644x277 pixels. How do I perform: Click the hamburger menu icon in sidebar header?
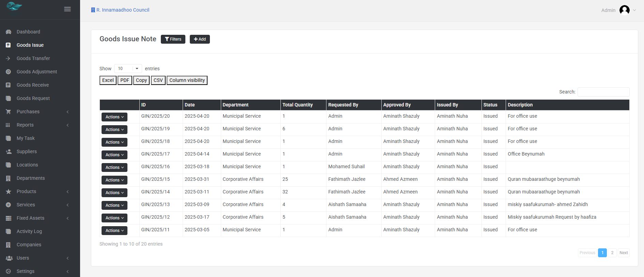67,9
